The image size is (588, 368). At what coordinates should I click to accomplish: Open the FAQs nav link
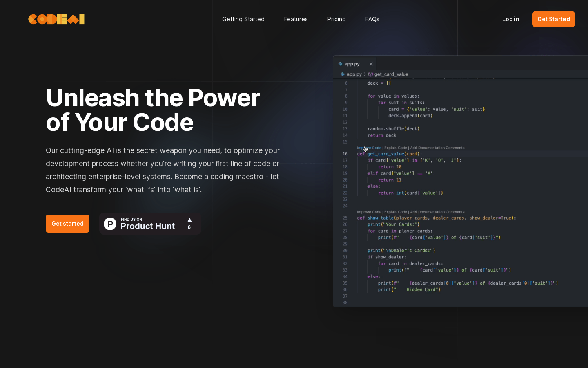pyautogui.click(x=372, y=19)
